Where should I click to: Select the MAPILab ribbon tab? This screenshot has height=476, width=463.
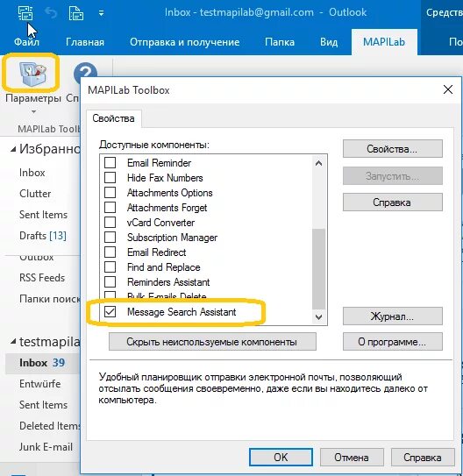(384, 42)
